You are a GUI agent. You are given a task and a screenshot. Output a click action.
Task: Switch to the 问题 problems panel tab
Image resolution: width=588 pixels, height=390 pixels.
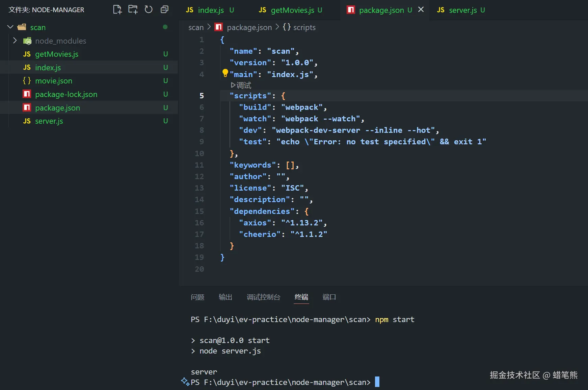(197, 297)
